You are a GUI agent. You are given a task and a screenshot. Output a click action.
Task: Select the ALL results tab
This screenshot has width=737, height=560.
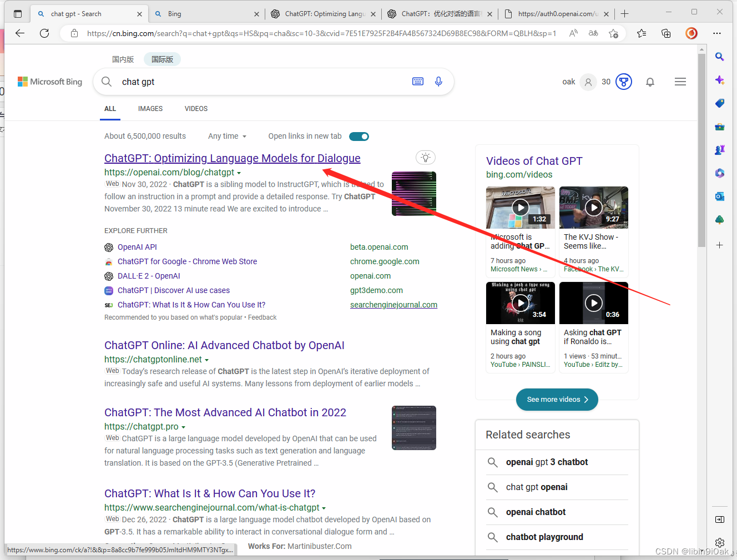tap(110, 109)
